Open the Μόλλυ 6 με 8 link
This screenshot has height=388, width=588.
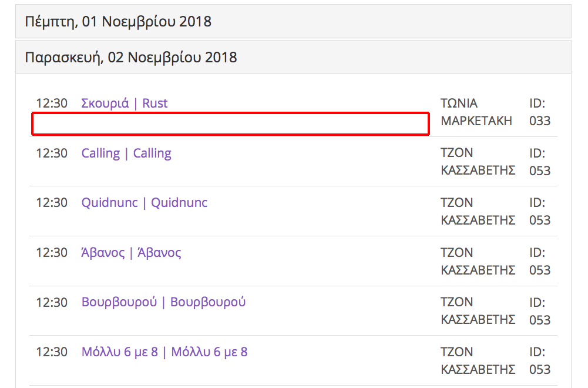pyautogui.click(x=164, y=352)
